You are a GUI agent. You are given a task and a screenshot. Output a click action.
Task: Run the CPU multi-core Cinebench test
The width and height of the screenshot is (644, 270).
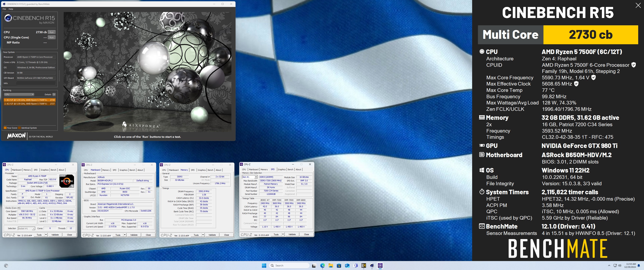tap(51, 32)
